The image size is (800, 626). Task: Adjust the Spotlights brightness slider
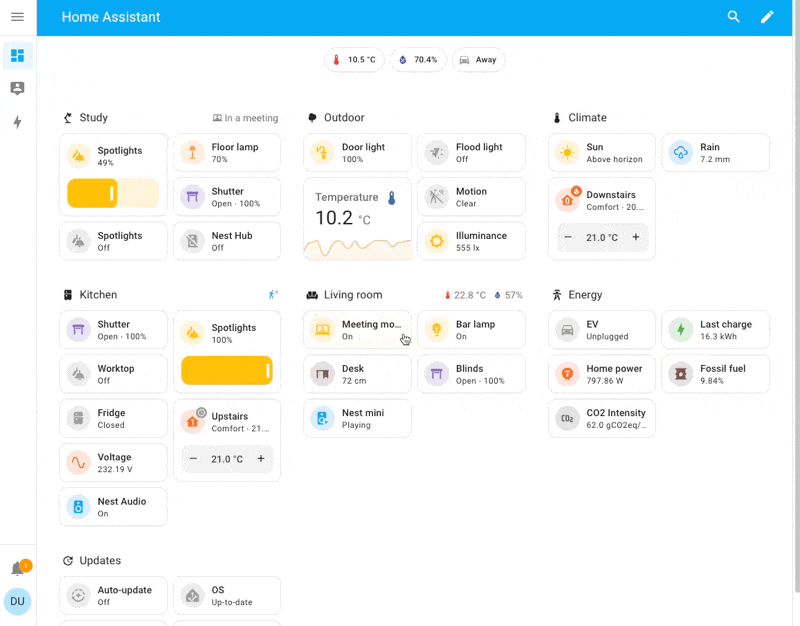(x=113, y=192)
